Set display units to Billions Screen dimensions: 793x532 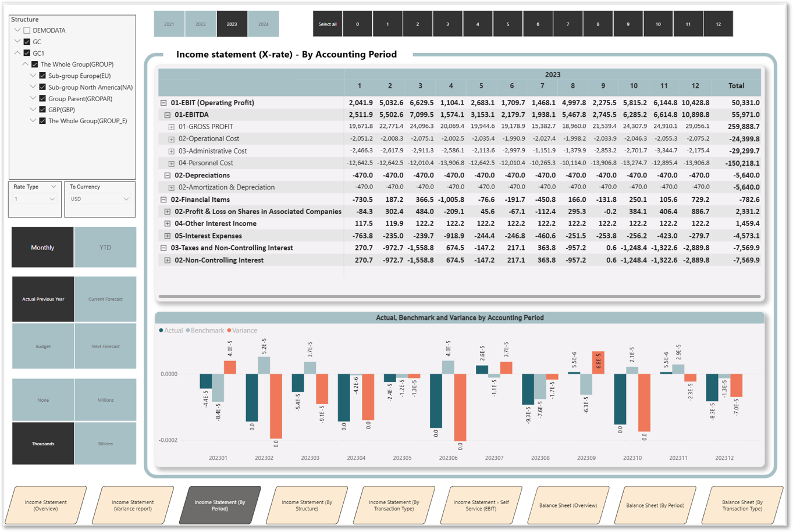tap(105, 444)
